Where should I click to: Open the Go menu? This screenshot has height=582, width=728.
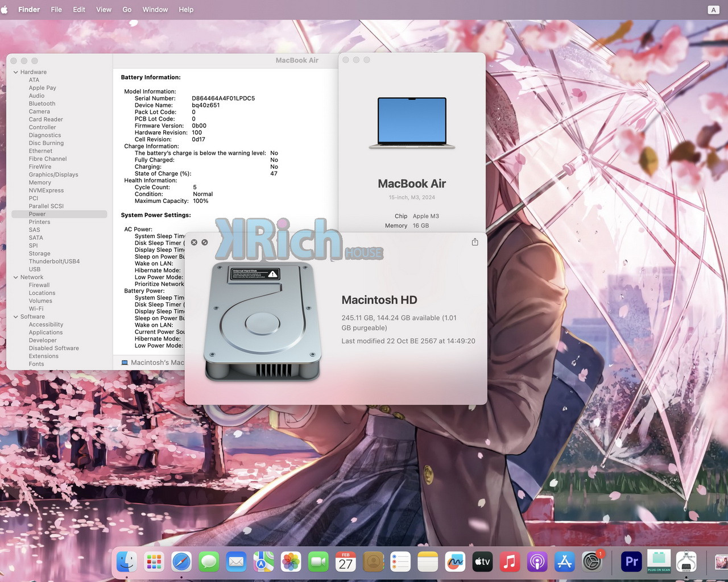[x=127, y=10]
